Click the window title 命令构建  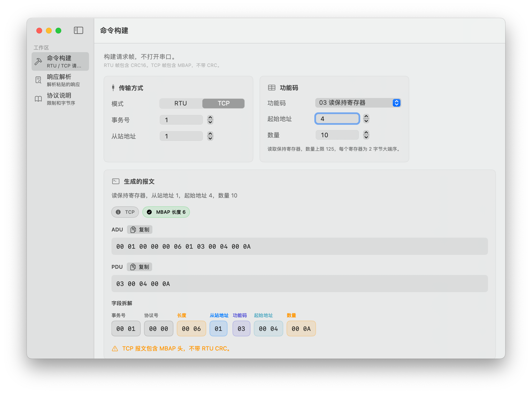(114, 30)
